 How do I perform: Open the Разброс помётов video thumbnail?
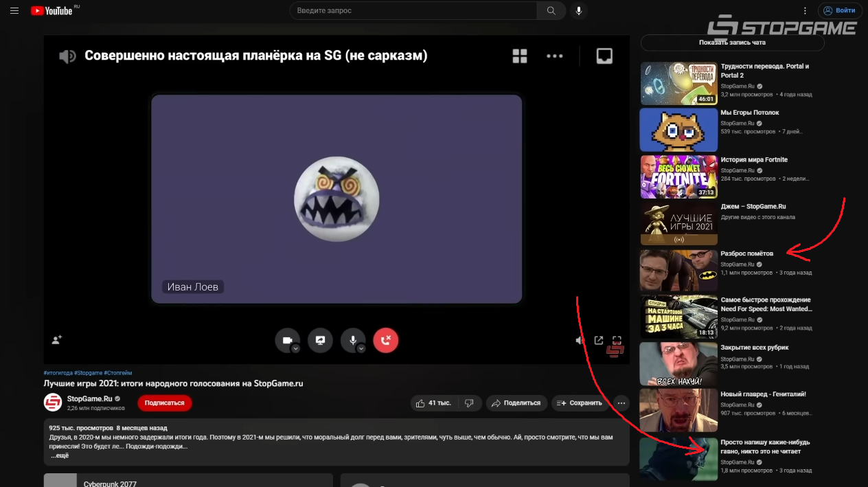pos(678,271)
